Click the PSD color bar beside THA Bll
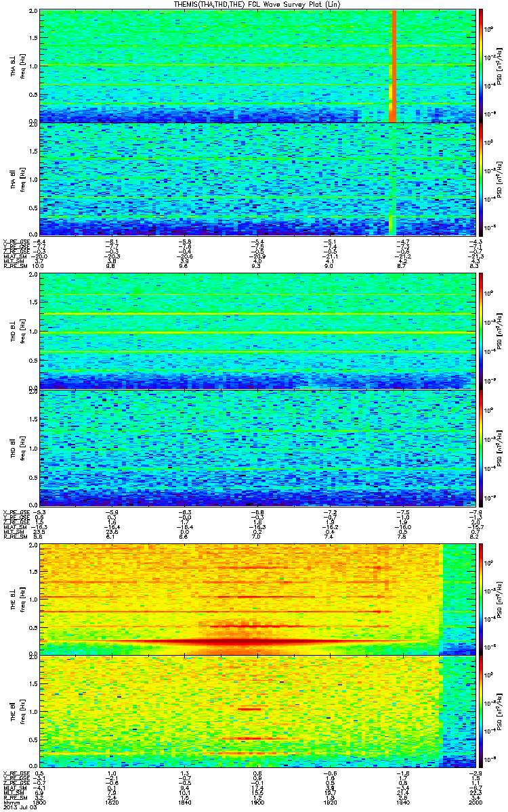 tap(481, 179)
